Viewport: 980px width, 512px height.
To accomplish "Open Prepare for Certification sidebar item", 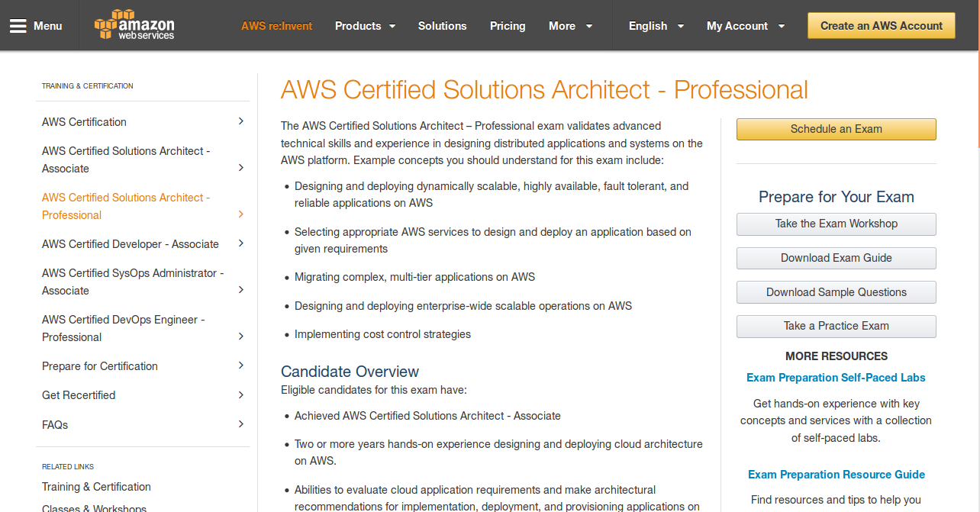I will pyautogui.click(x=100, y=366).
